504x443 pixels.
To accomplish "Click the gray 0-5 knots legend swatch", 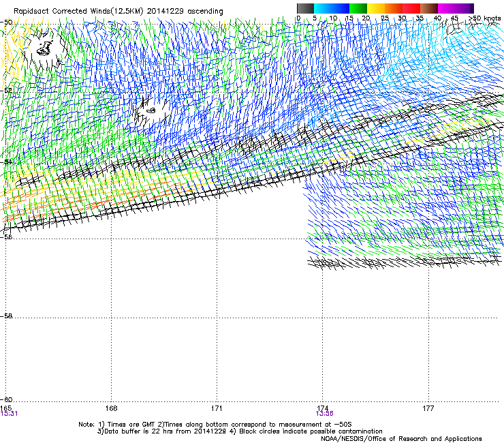I will point(305,8).
